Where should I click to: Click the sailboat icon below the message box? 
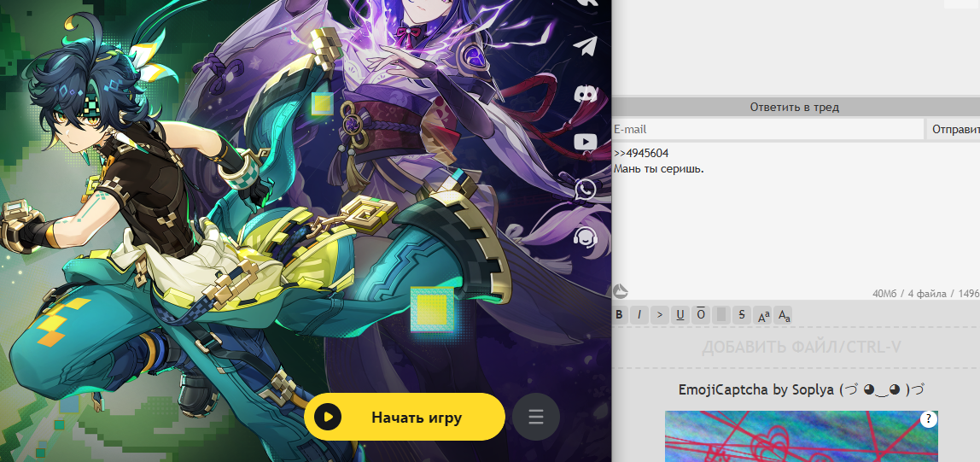pyautogui.click(x=620, y=290)
